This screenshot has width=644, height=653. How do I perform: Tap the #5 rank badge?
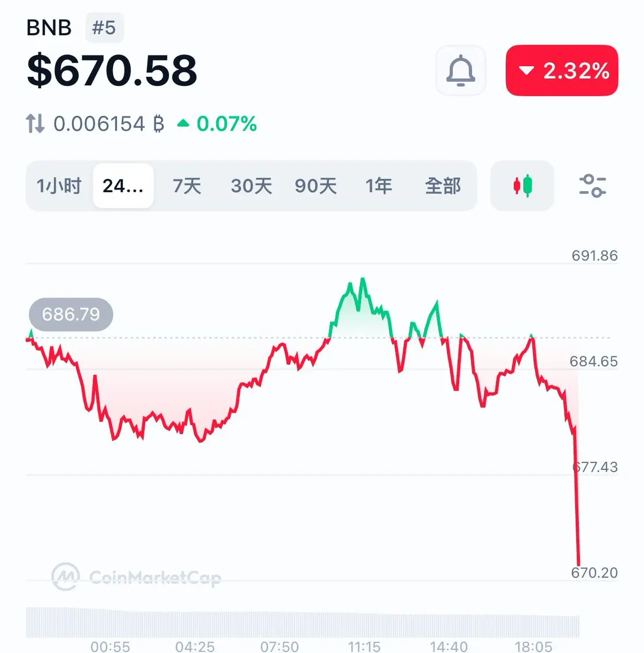click(104, 28)
